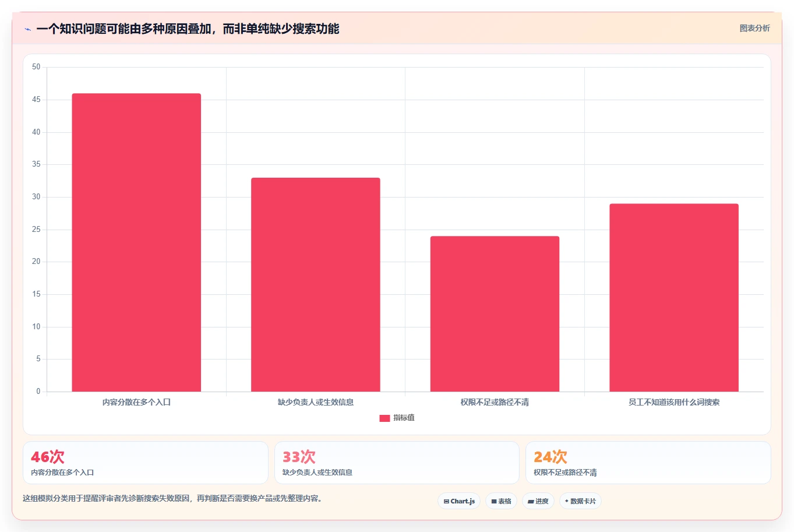Click the 33次 stat card value
This screenshot has height=532, width=794.
[299, 457]
